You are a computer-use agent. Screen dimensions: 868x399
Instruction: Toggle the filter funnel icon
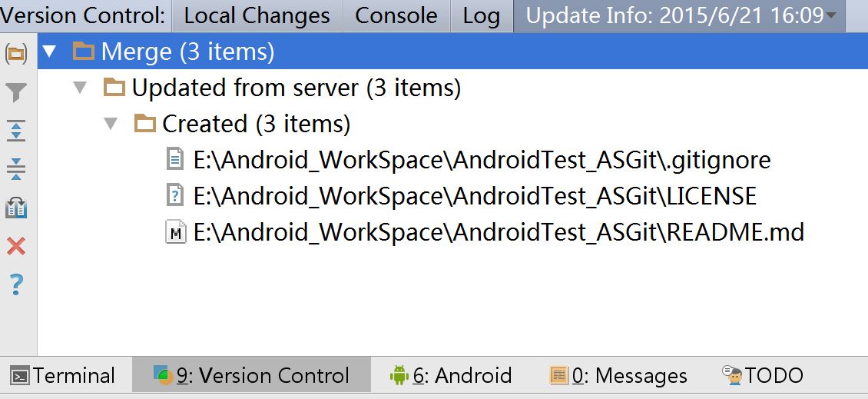coord(16,93)
